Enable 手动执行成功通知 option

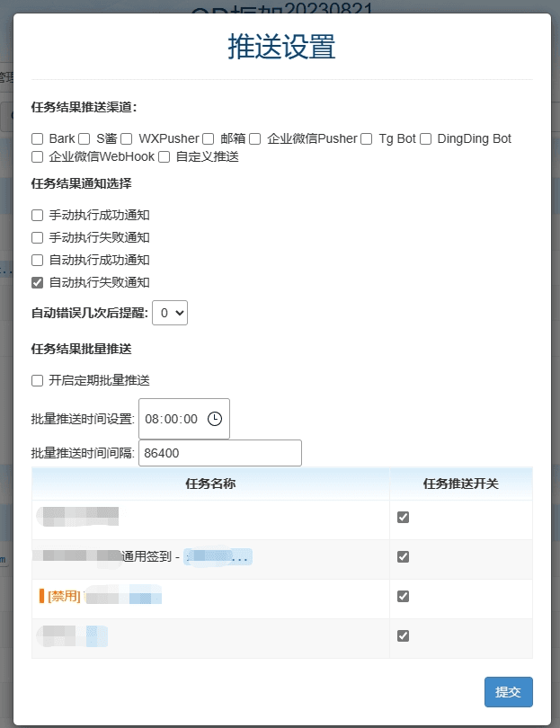coord(37,215)
